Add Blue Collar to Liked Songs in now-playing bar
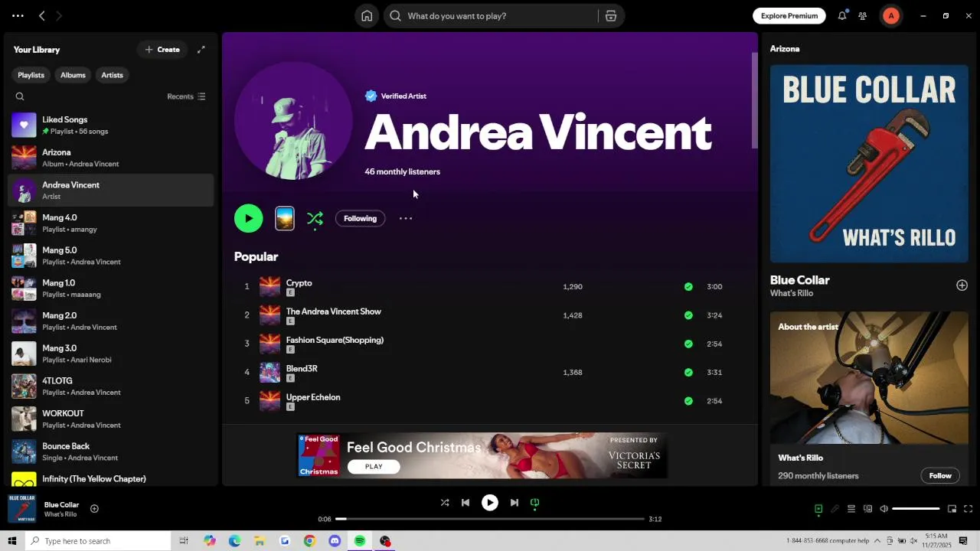The image size is (980, 551). tap(94, 509)
